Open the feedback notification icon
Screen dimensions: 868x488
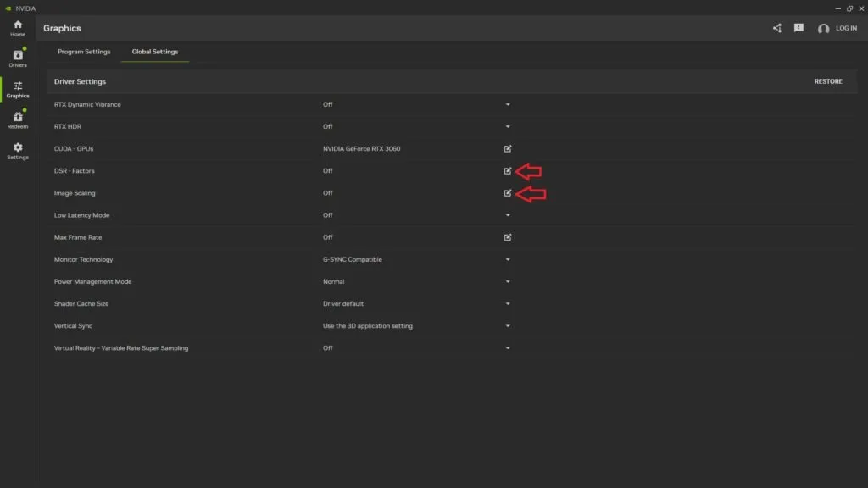pos(798,27)
